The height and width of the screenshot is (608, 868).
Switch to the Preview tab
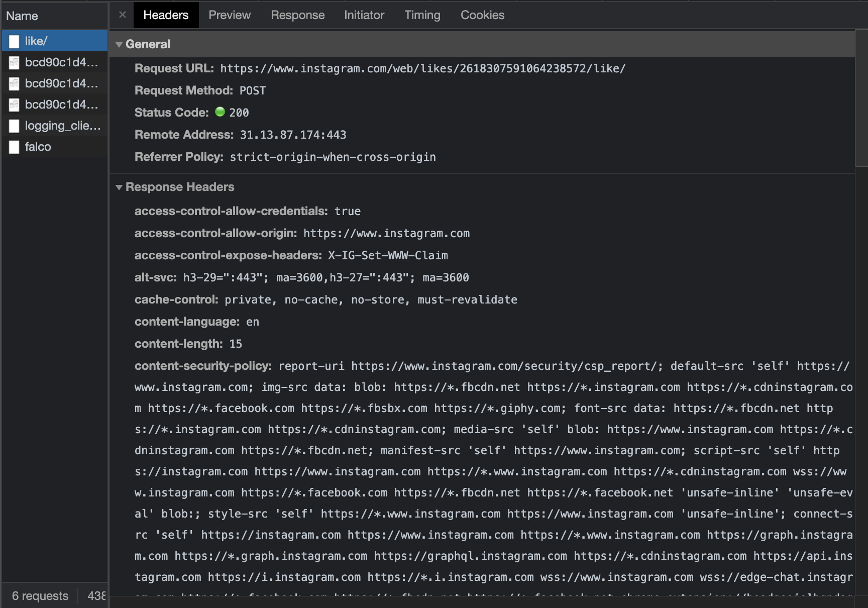click(230, 15)
